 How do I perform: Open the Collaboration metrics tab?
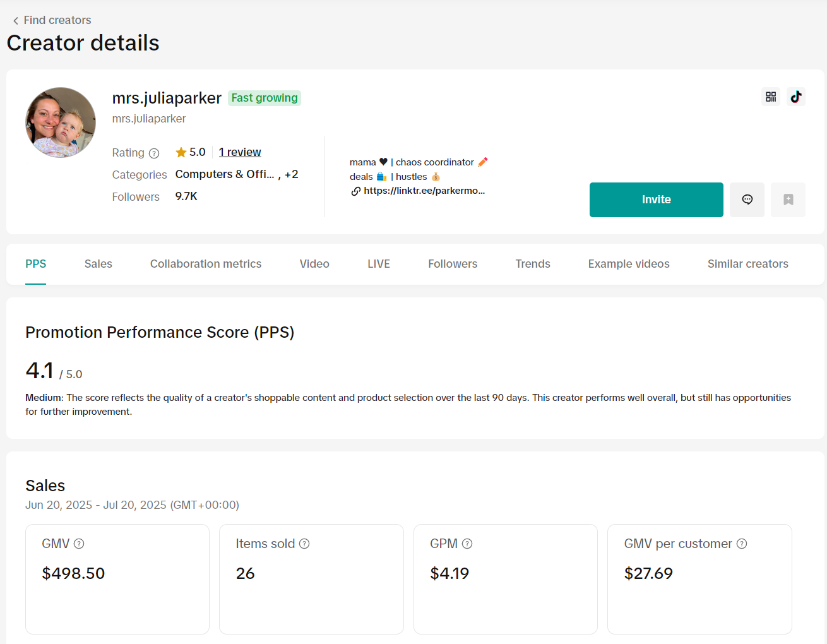click(206, 264)
